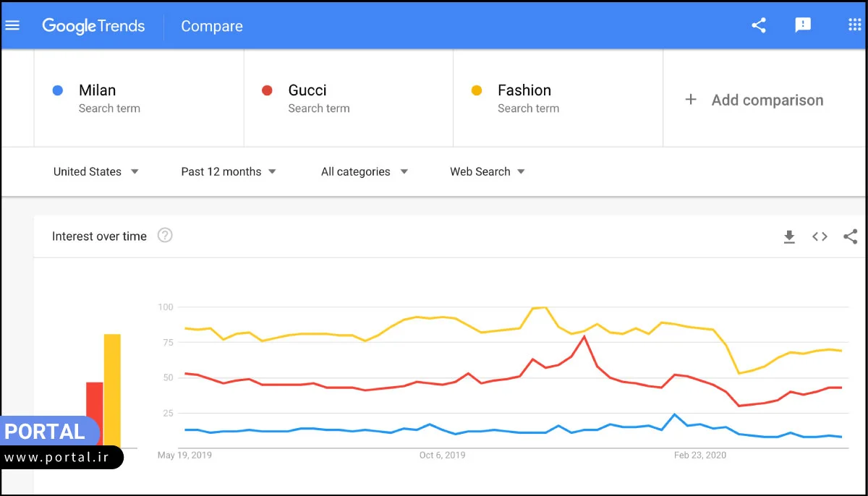Send feedback via the feedback icon
This screenshot has width=868, height=496.
[x=803, y=25]
